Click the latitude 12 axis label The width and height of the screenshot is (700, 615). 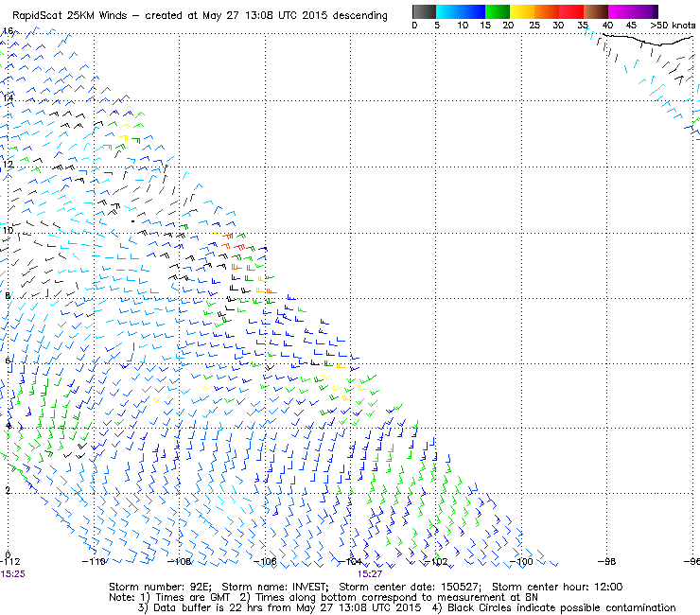pos(8,165)
